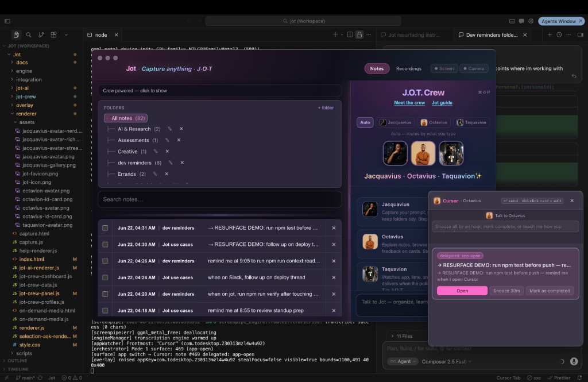The image size is (588, 382).
Task: Open the Source Control branch icon
Action: (x=41, y=34)
